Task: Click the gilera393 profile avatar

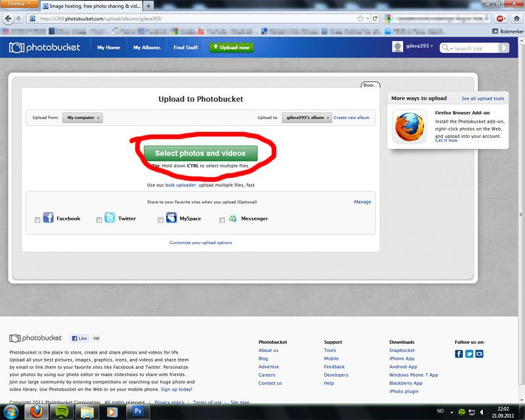Action: [x=398, y=47]
